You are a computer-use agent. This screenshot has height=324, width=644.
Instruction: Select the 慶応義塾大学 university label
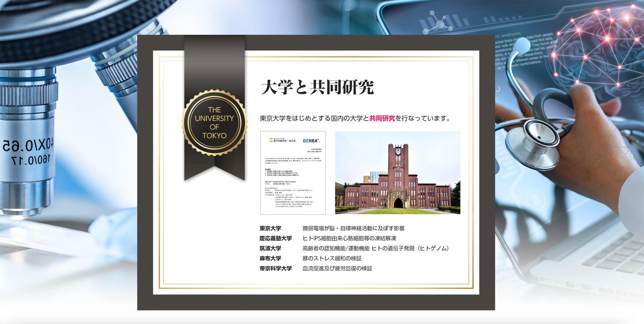pyautogui.click(x=275, y=238)
